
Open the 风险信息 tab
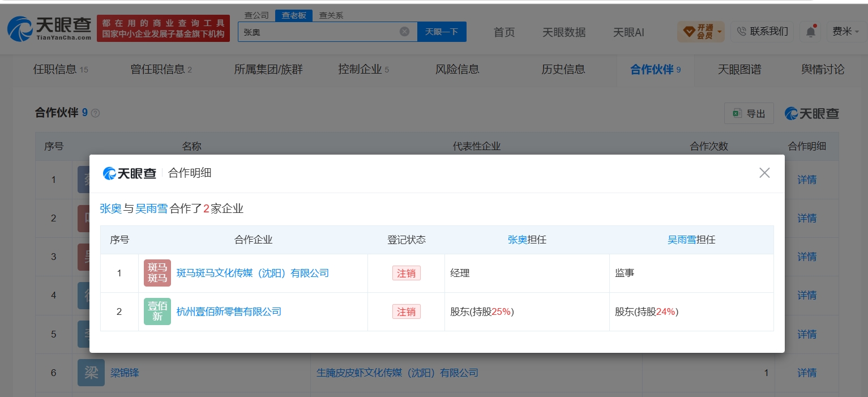457,70
